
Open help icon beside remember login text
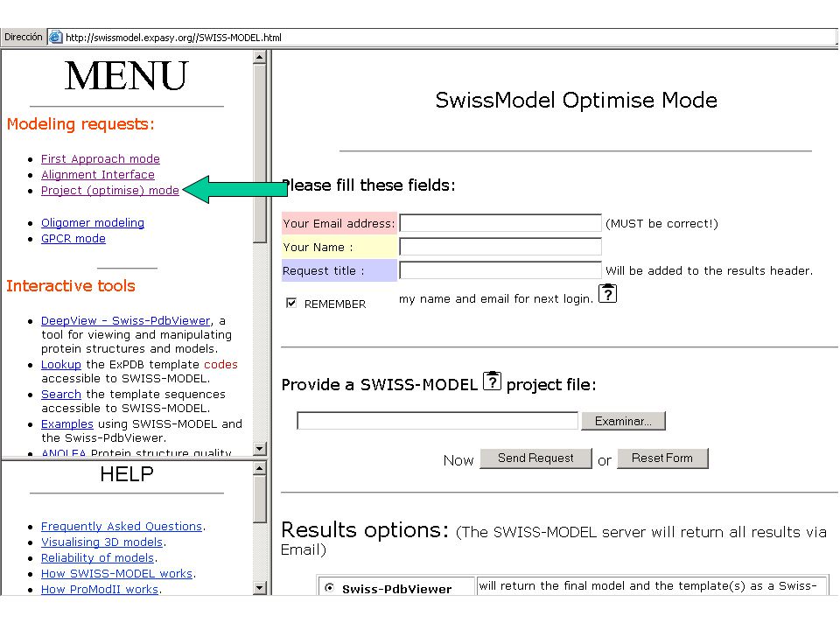(x=607, y=294)
